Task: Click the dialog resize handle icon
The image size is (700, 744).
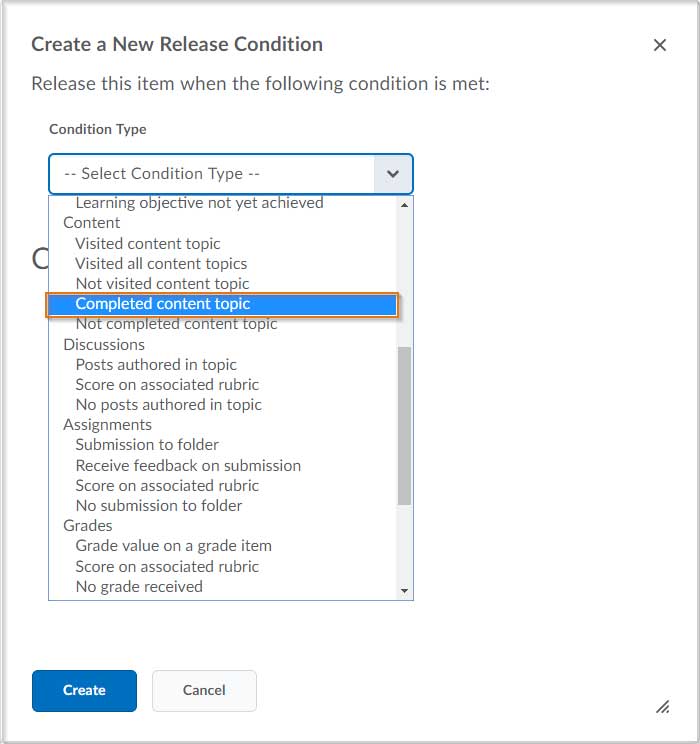Action: 662,706
